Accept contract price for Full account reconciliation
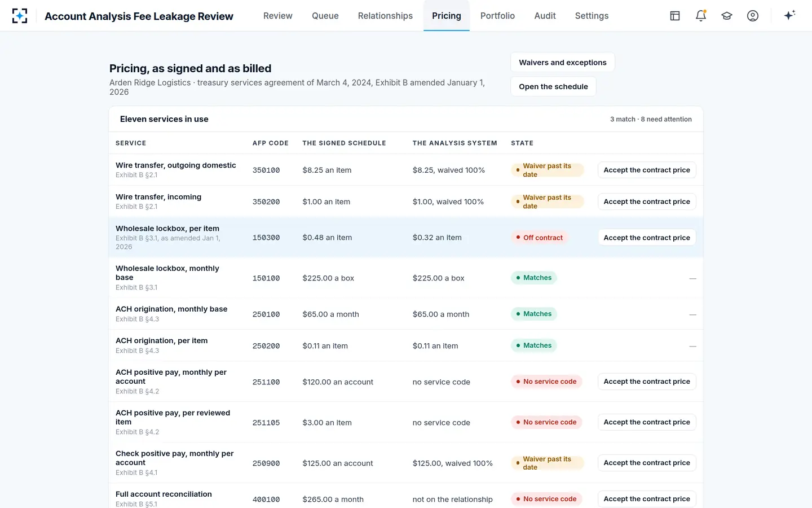812x508 pixels. (647, 499)
